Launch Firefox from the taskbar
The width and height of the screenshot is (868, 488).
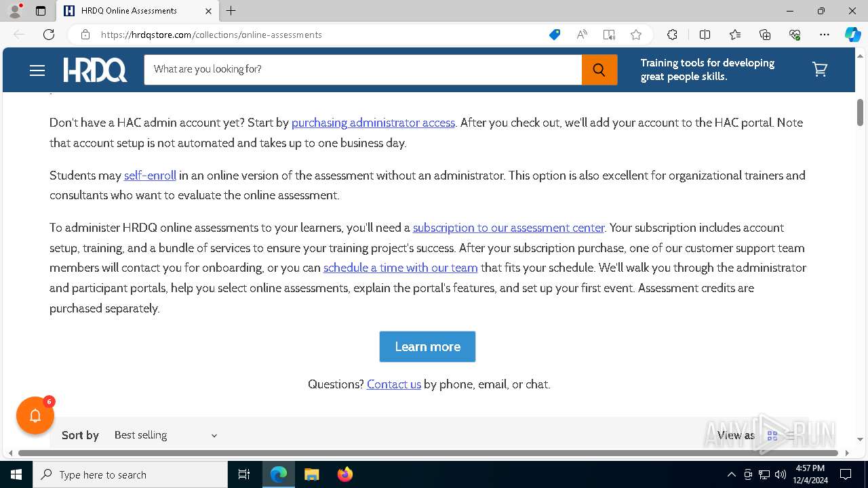(x=344, y=474)
